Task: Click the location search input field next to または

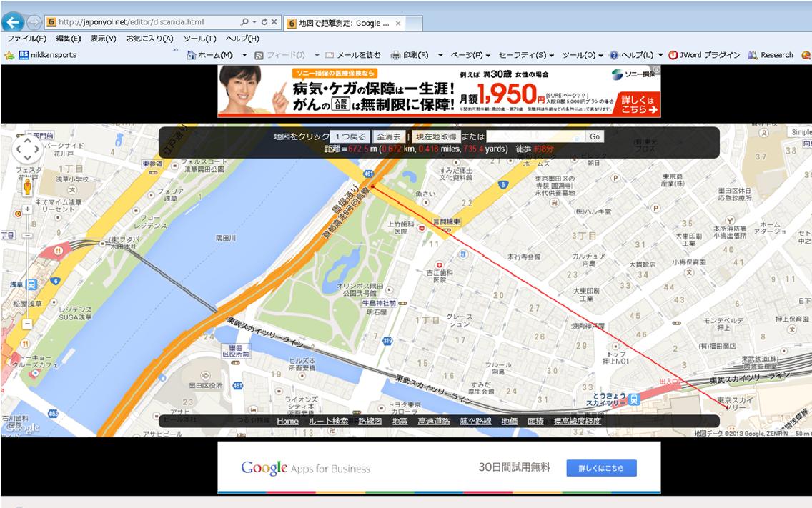Action: (x=536, y=137)
